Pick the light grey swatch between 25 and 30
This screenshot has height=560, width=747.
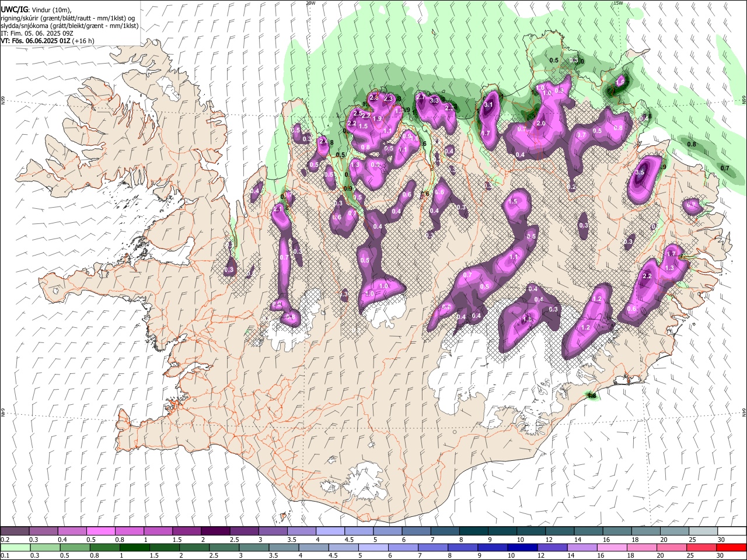pos(703,531)
